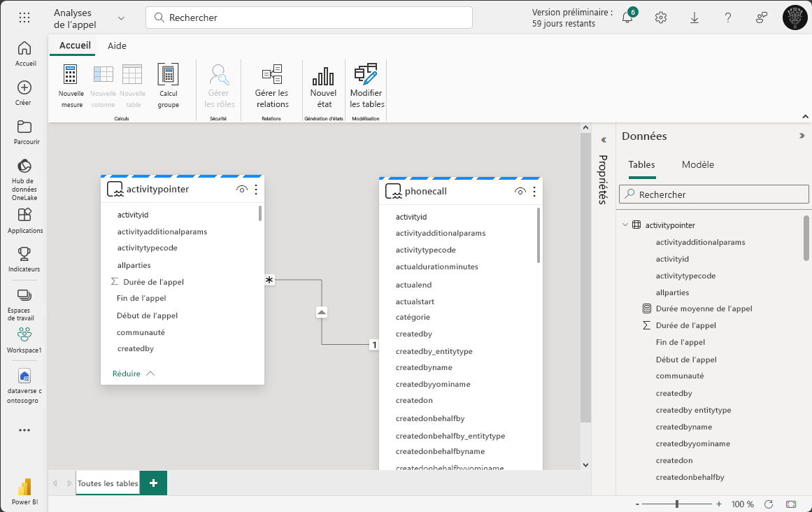Open the Analyses de l'appel dropdown

pos(121,18)
